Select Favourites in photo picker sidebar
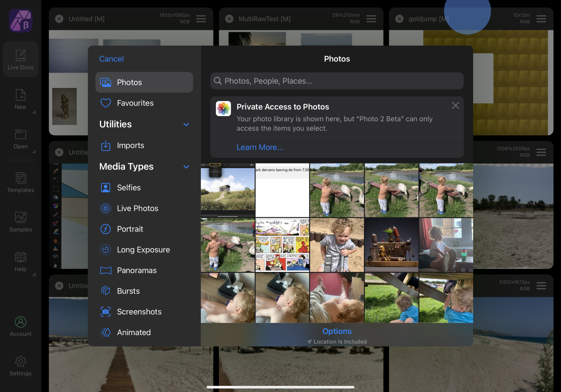Viewport: 561px width, 392px height. pos(135,103)
